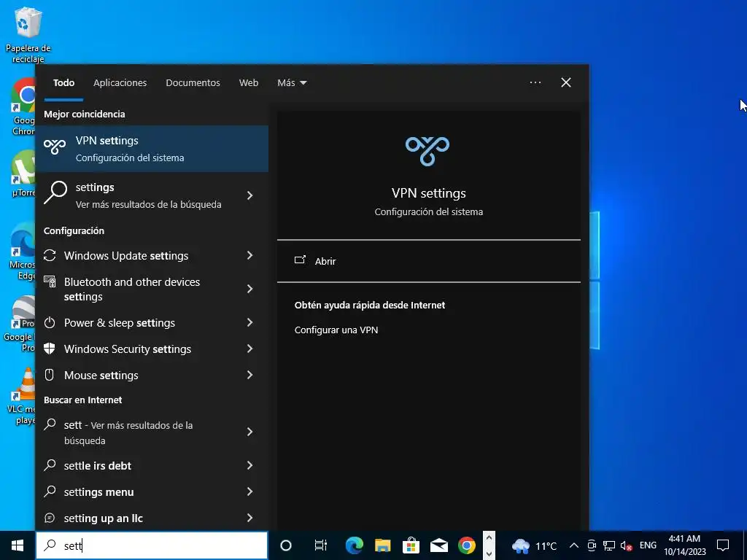Switch to the Web tab
Viewport: 747px width, 560px height.
[x=249, y=83]
